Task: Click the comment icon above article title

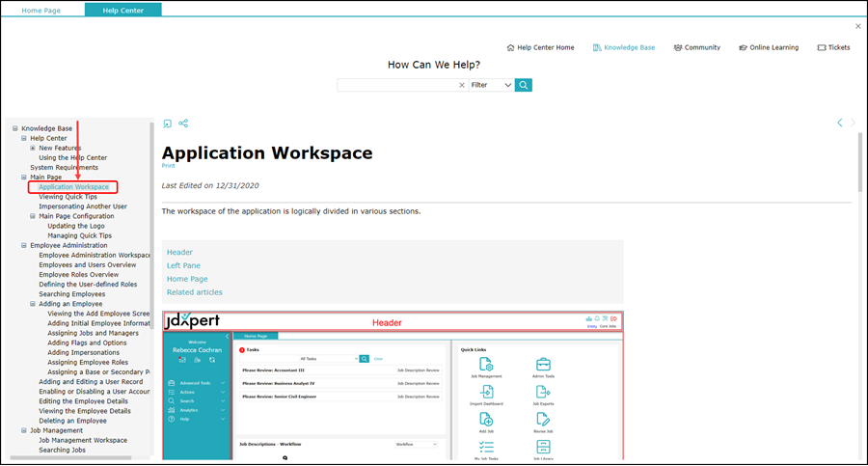Action: tap(167, 123)
